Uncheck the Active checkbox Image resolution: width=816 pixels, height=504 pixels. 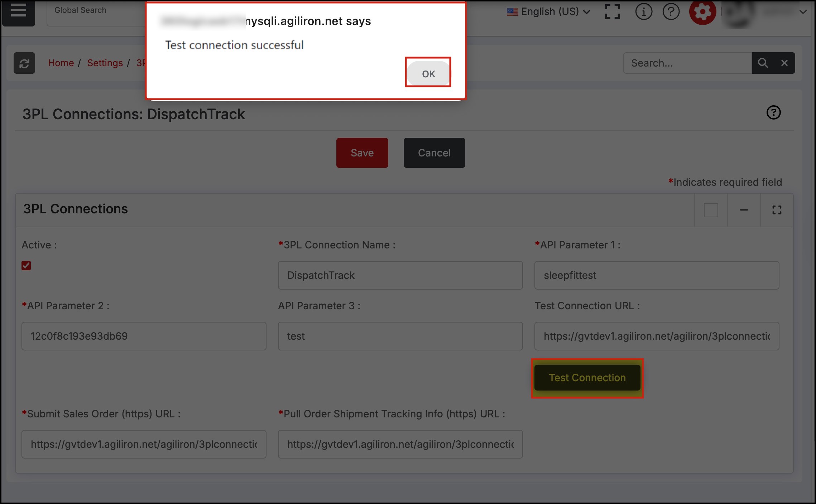point(26,266)
